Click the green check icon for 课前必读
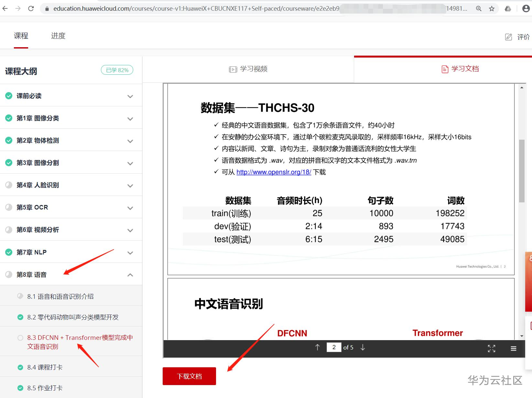The height and width of the screenshot is (398, 532). (9, 96)
